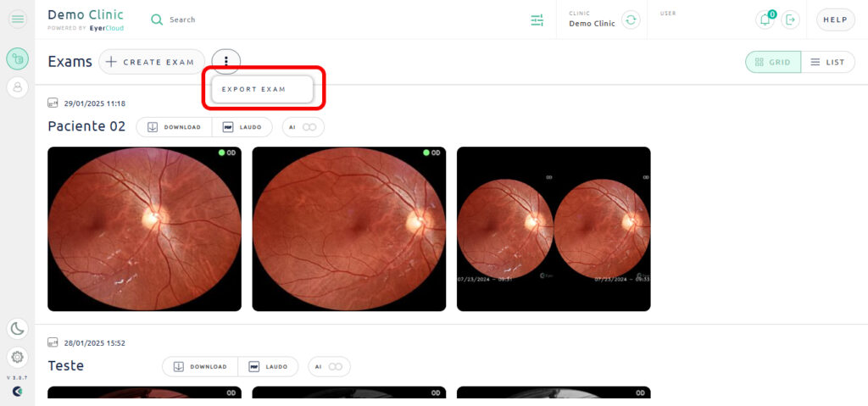Open settings gear in sidebar

point(18,357)
